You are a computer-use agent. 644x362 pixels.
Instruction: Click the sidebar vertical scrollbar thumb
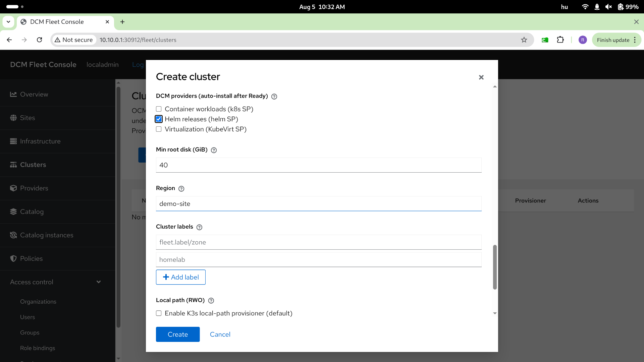tap(118, 207)
